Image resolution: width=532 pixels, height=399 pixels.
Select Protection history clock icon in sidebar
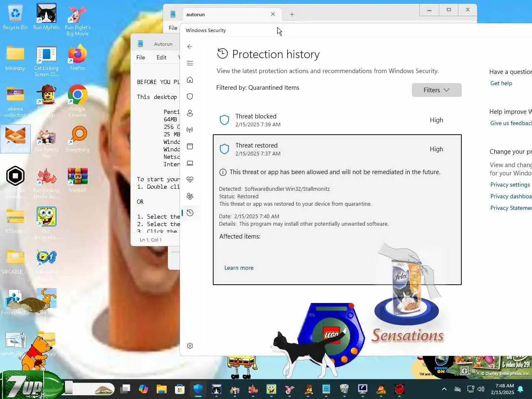tap(190, 213)
